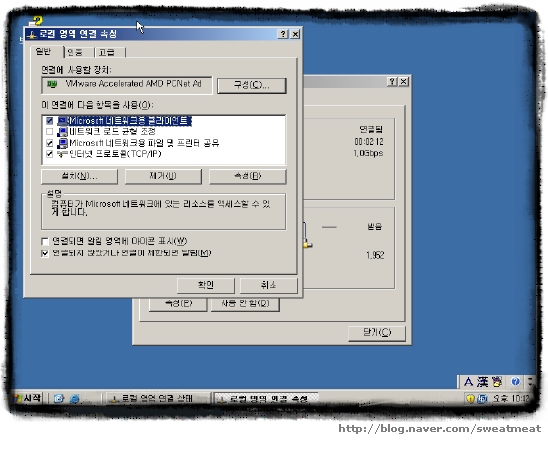The width and height of the screenshot is (548, 450).
Task: Open the 고급 tab
Action: 109,52
